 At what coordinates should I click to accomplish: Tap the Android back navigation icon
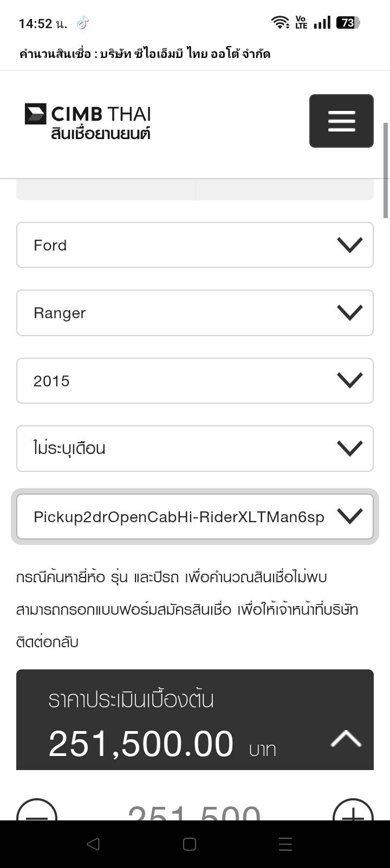coord(93,844)
